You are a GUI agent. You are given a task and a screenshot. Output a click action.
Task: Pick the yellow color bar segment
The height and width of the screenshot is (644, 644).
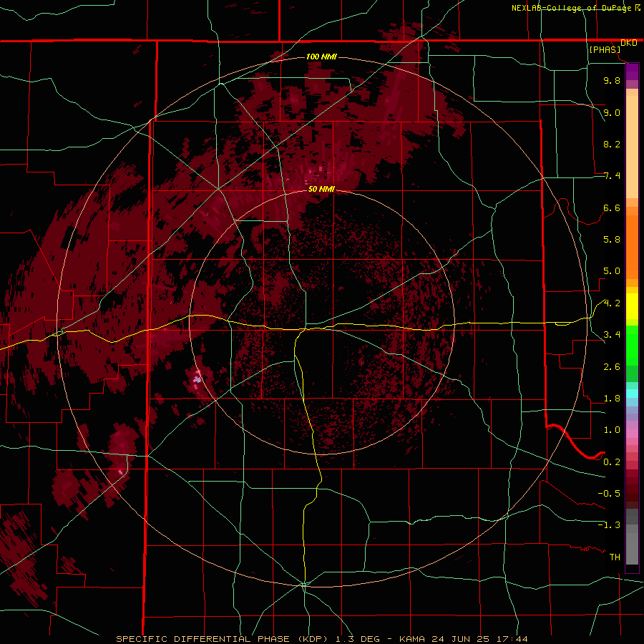632,306
